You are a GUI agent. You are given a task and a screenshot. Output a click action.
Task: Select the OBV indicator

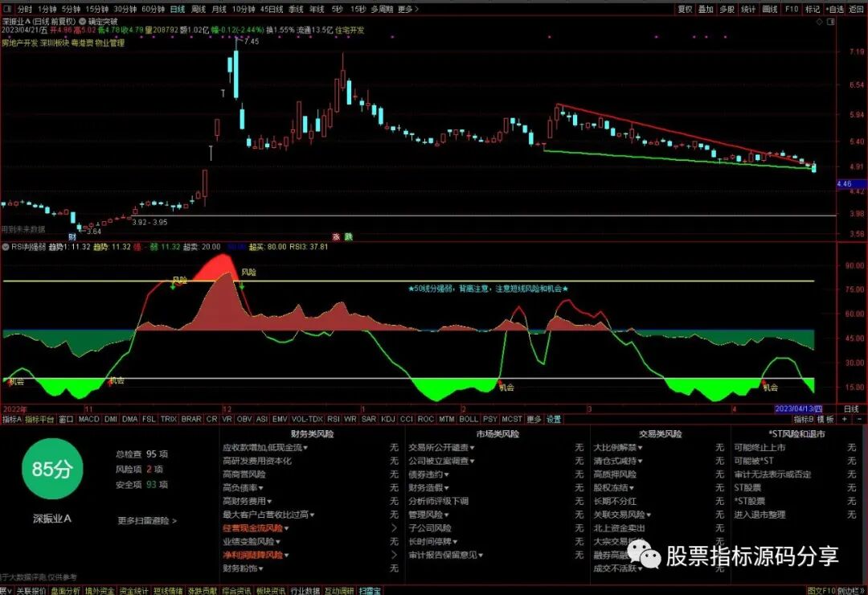click(x=244, y=420)
